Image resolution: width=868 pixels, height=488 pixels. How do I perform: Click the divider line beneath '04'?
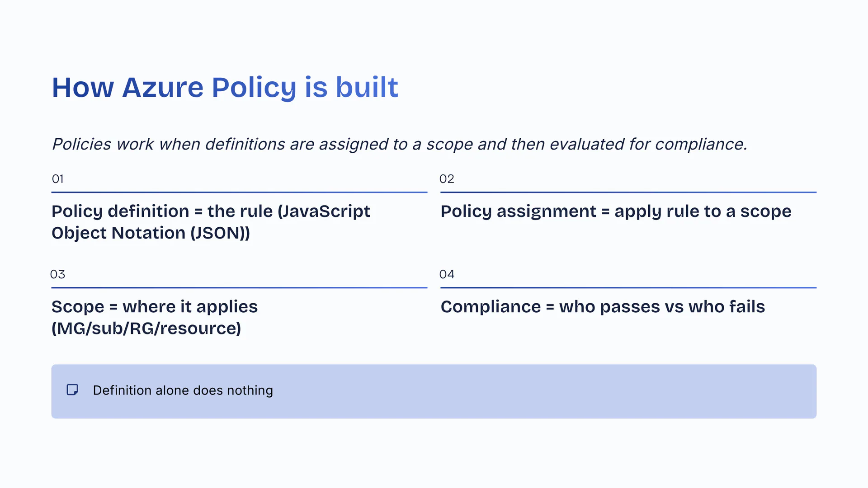628,287
